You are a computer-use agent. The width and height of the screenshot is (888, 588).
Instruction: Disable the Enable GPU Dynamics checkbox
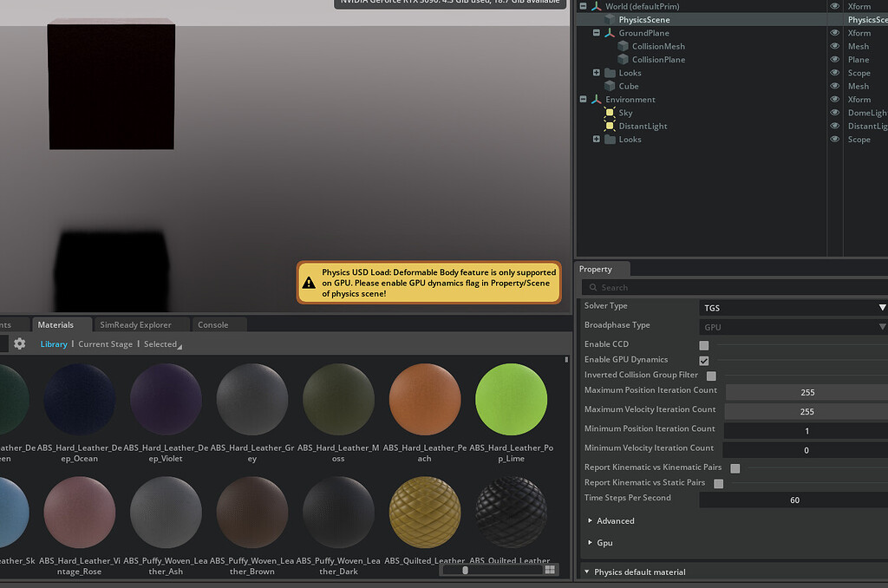coord(704,360)
